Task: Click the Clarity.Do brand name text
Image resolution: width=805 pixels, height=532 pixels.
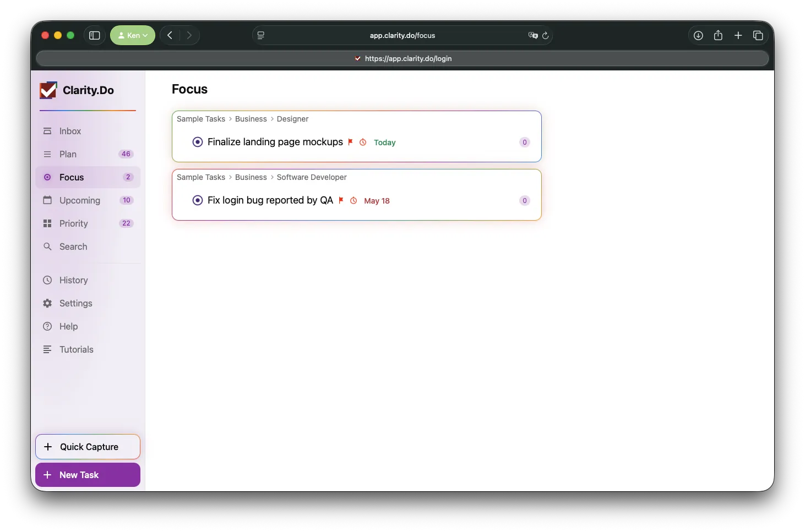Action: tap(88, 90)
